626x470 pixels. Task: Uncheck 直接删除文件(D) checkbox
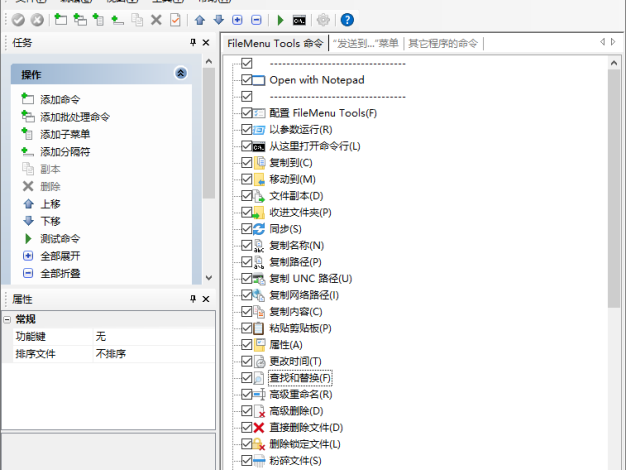click(x=247, y=428)
